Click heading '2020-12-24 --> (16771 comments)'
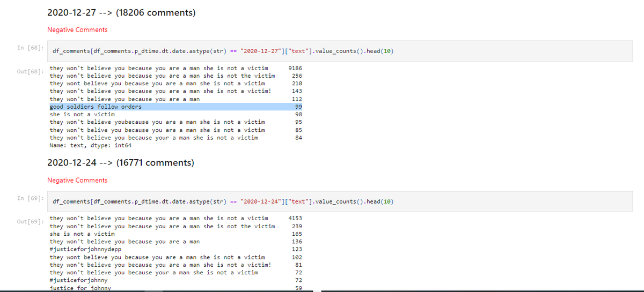Viewport: 644px width, 292px height. point(121,162)
